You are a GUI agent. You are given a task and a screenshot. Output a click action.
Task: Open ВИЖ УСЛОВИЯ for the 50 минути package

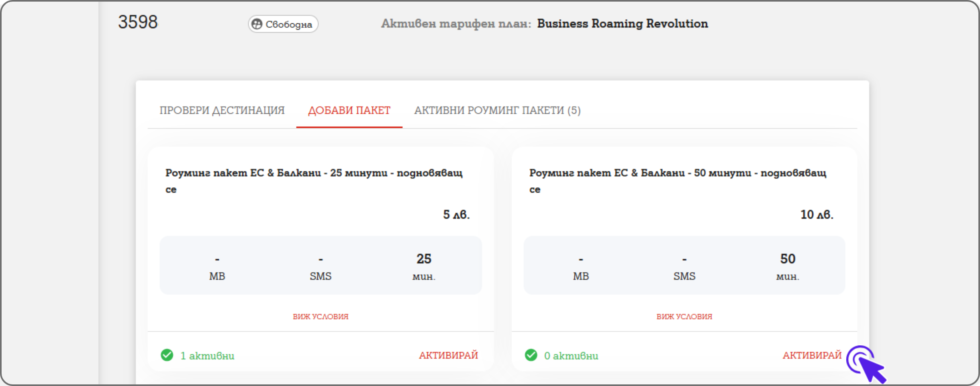pyautogui.click(x=684, y=316)
